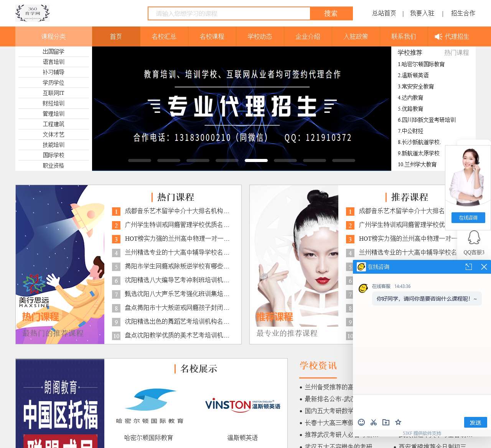Select the 技能培训 category
This screenshot has height=448, width=491.
tap(54, 145)
